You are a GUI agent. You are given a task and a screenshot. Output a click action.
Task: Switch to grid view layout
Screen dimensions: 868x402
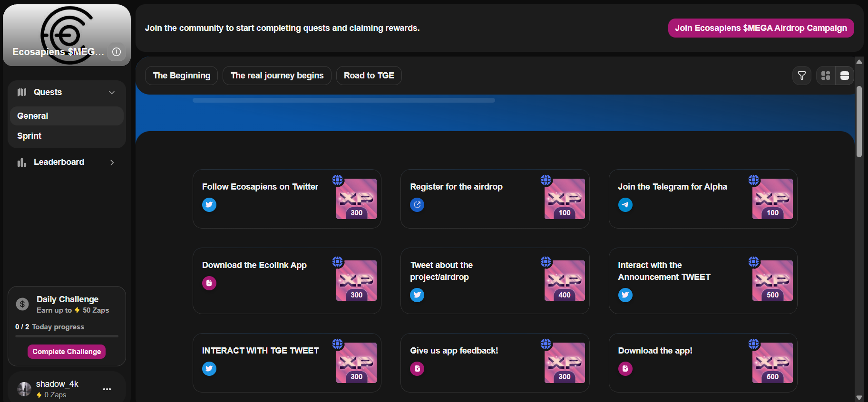point(826,76)
